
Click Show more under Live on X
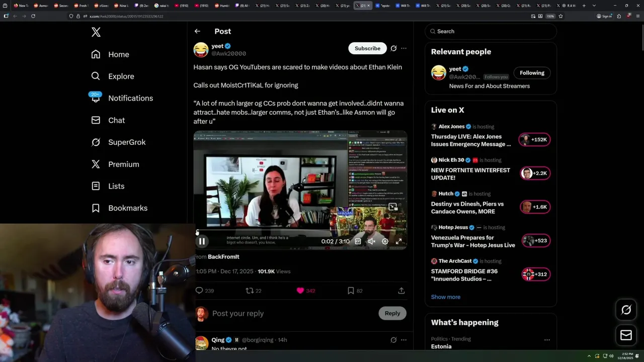446,297
